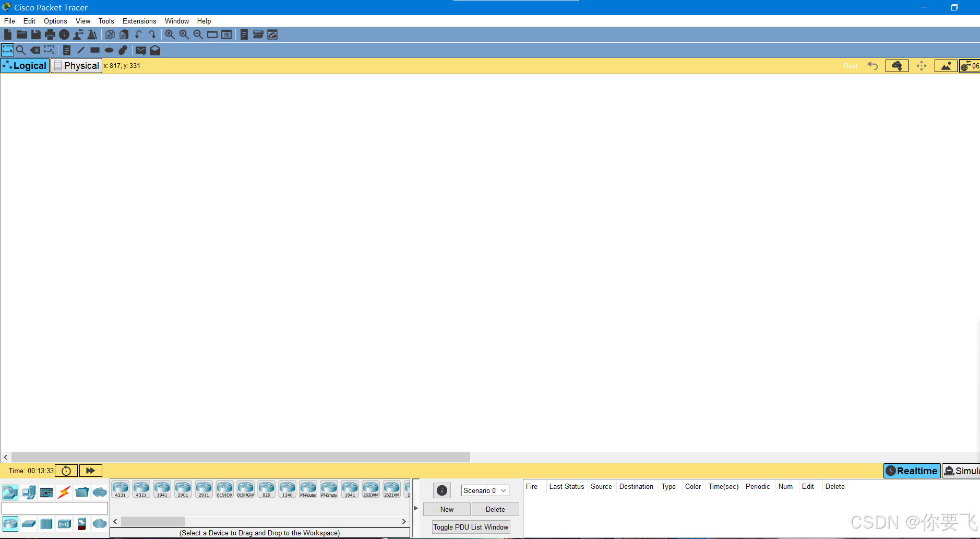Open the Edit menu

(29, 21)
